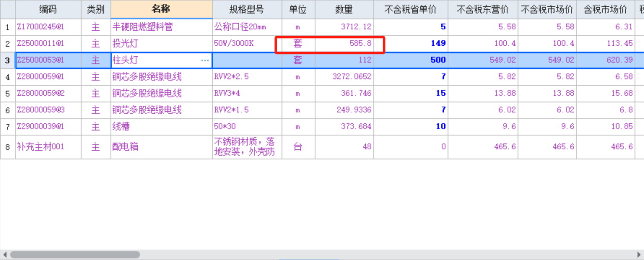Click the 不含税东营价 column header
Image resolution: width=644 pixels, height=260 pixels.
[x=483, y=10]
